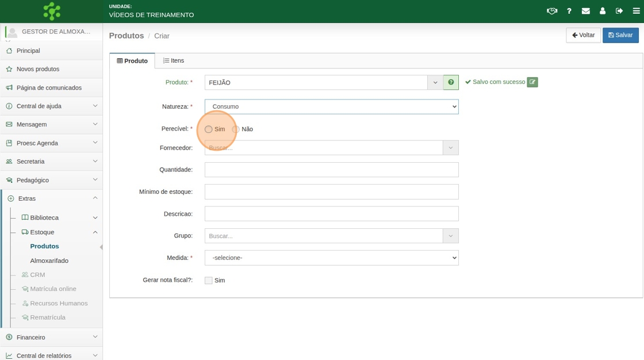Open help question mark icon in header
Image resolution: width=644 pixels, height=360 pixels.
[x=569, y=11]
